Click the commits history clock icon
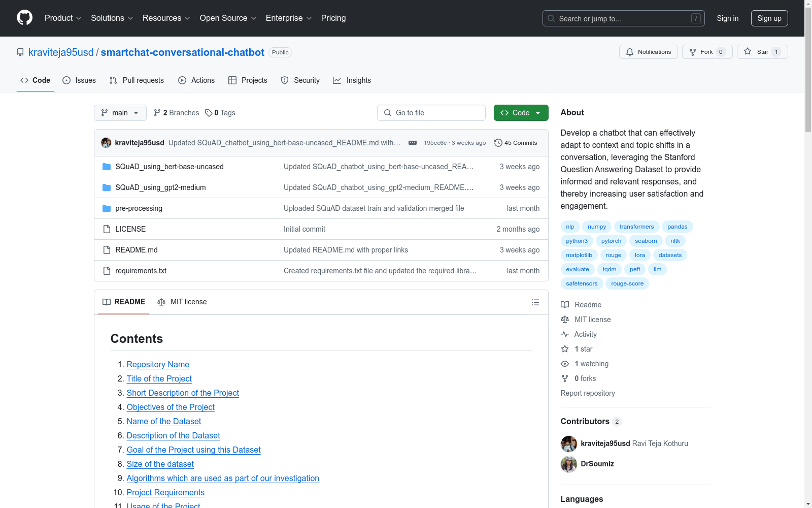The width and height of the screenshot is (812, 508). pos(498,143)
